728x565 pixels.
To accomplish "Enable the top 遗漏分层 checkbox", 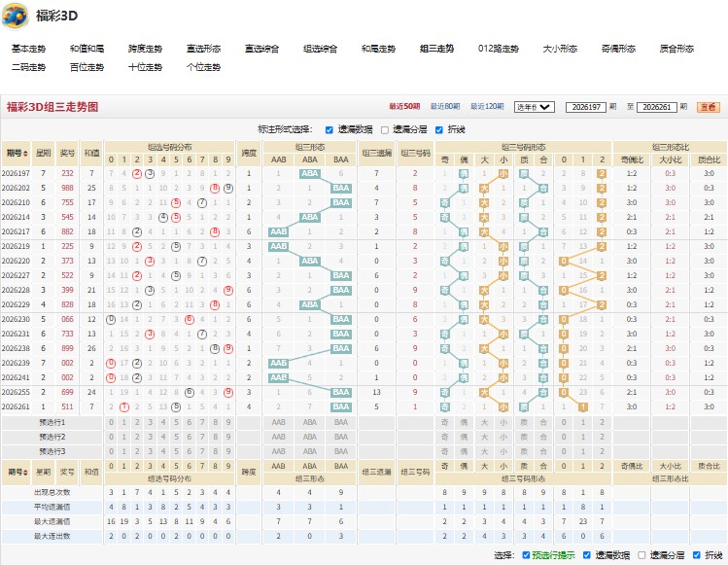I will [385, 130].
